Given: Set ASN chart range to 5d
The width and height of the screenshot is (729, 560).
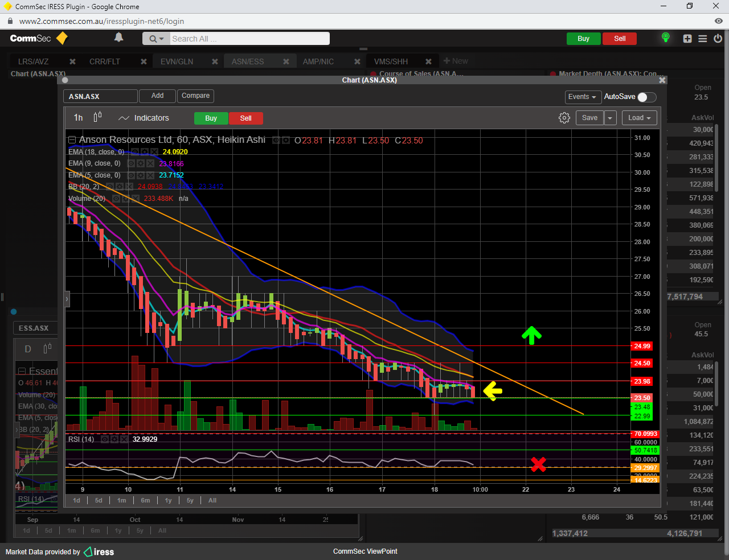Looking at the screenshot, I should click(99, 500).
